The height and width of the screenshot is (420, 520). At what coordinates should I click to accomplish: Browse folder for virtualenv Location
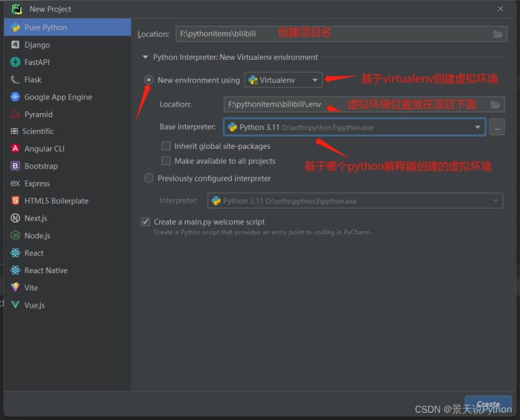[495, 105]
